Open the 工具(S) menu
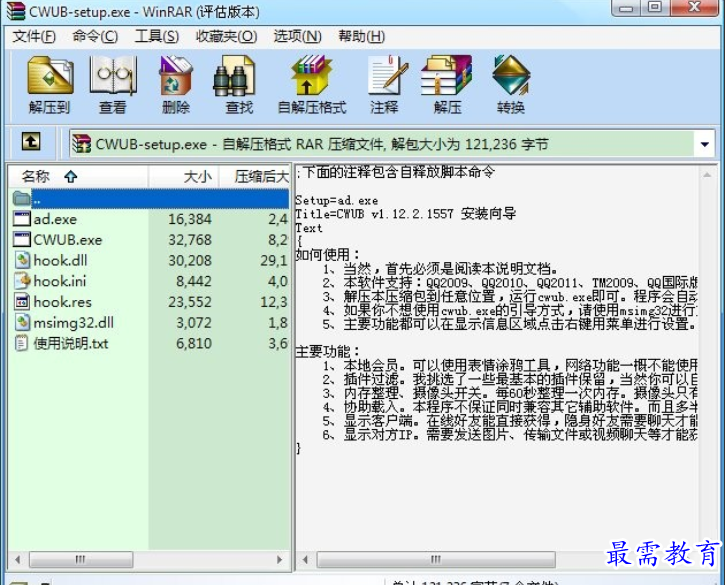This screenshot has height=585, width=728. pos(157,36)
